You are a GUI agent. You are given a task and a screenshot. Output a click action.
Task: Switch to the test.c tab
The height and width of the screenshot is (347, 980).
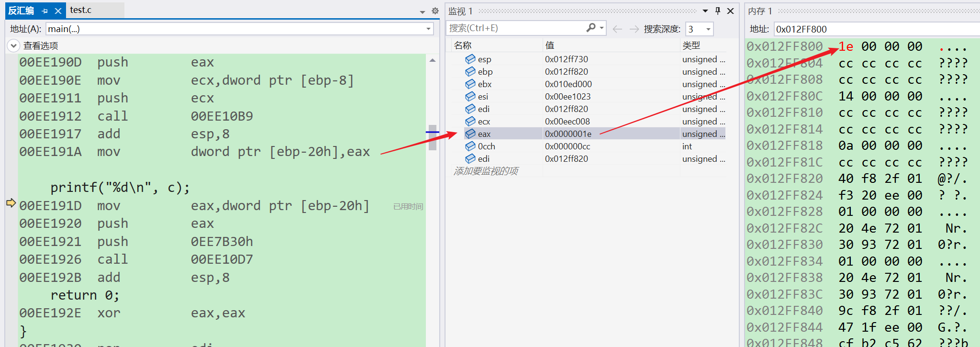click(x=80, y=10)
